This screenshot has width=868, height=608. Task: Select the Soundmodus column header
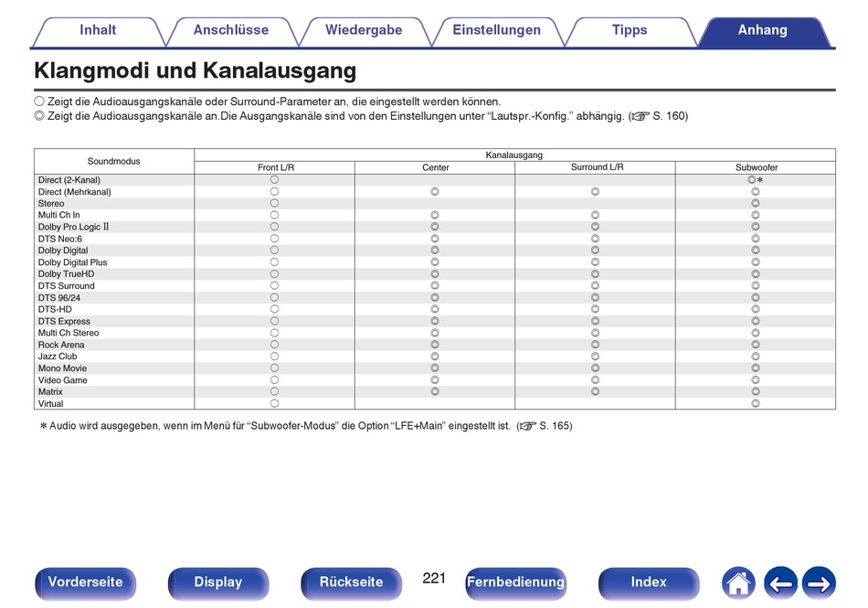[x=113, y=162]
